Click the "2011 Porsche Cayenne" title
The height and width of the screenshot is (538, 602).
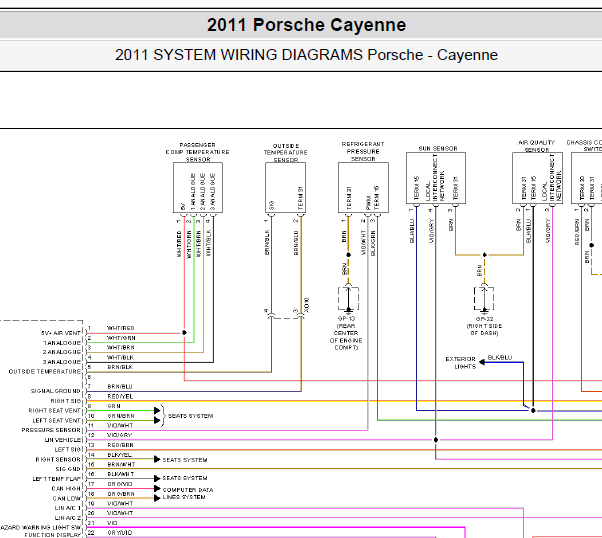point(306,25)
